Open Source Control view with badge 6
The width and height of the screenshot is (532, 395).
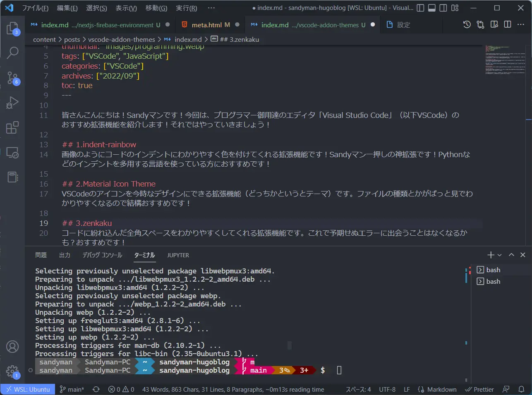pos(12,77)
